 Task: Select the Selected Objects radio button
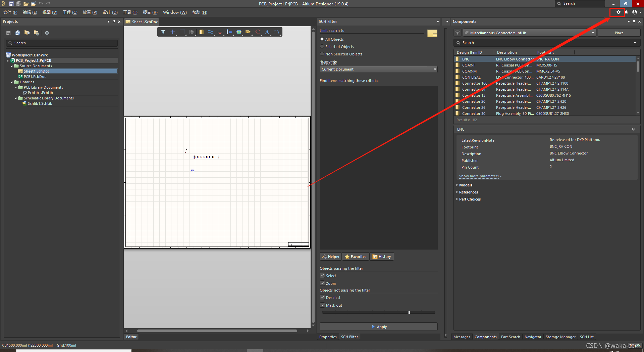click(x=322, y=47)
